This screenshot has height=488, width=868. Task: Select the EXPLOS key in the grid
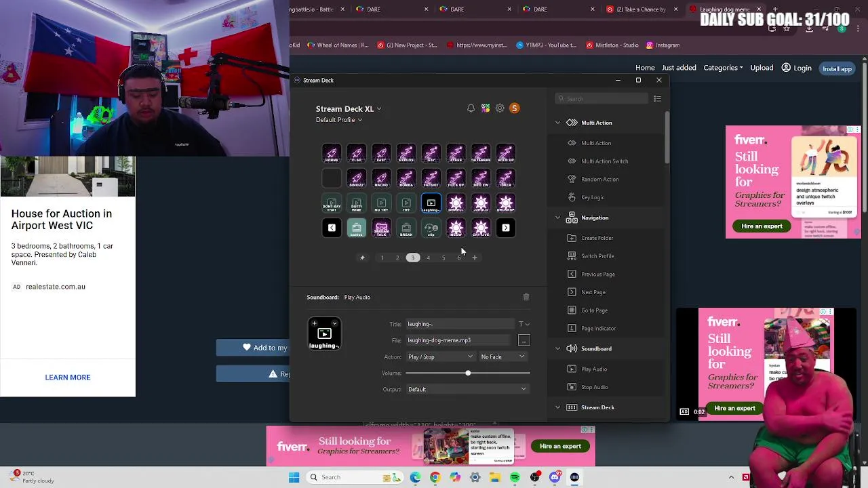(x=406, y=153)
